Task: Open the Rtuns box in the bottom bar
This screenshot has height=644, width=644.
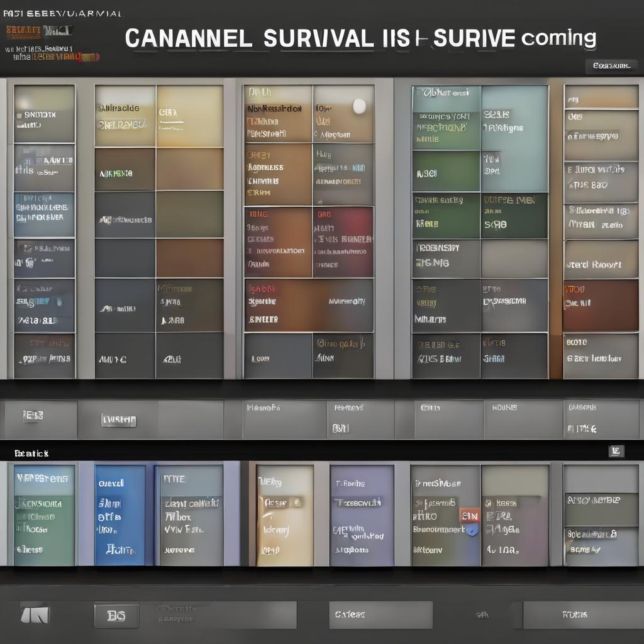Action: pos(574,614)
